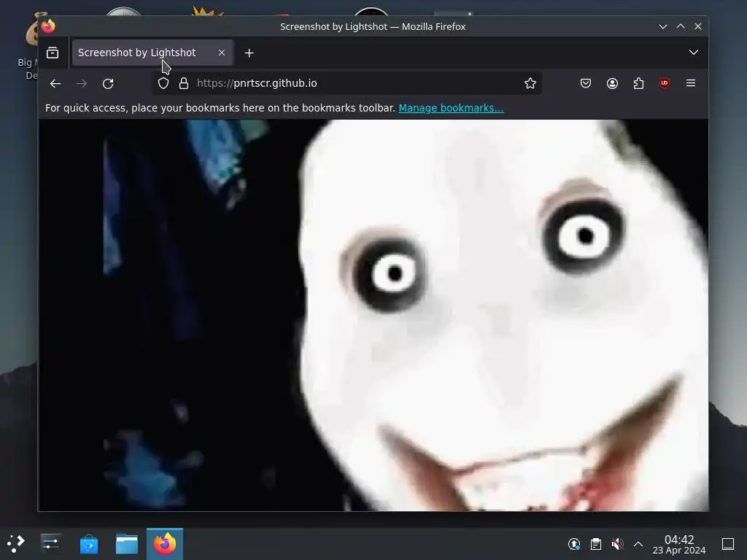Open the Firefox account menu
This screenshot has height=560, width=747.
coord(612,83)
